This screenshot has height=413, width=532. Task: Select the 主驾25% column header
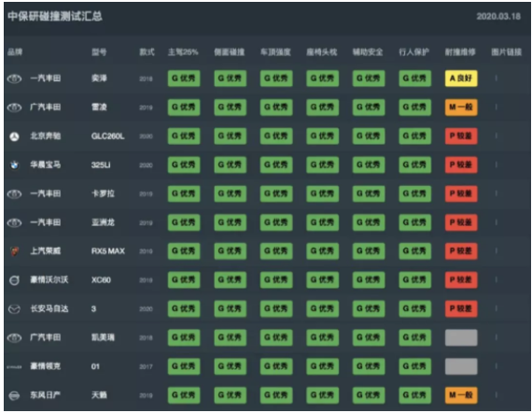183,52
